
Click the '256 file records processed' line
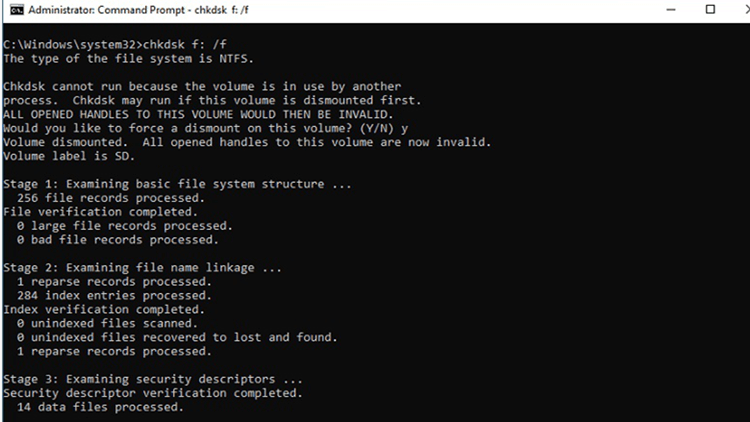(x=111, y=198)
